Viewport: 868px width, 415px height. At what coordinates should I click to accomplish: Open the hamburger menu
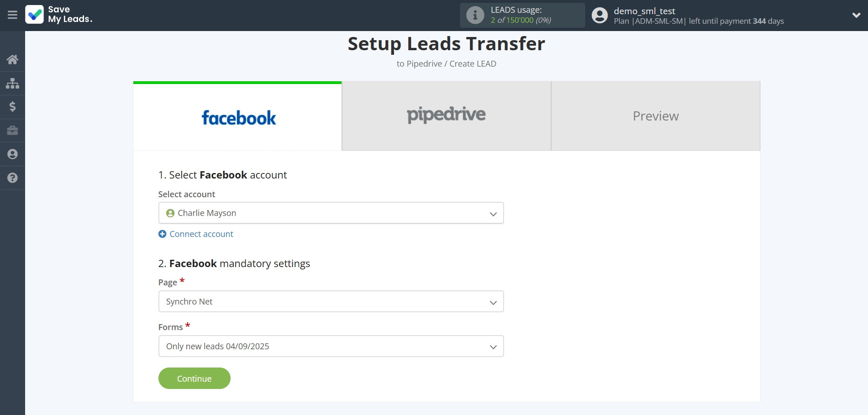[x=12, y=15]
